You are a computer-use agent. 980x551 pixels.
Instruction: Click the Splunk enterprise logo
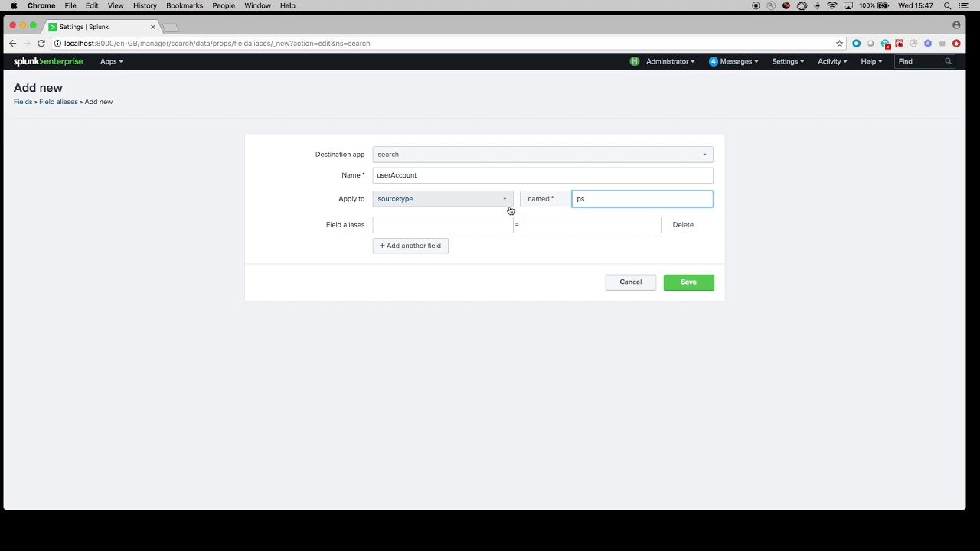(48, 61)
